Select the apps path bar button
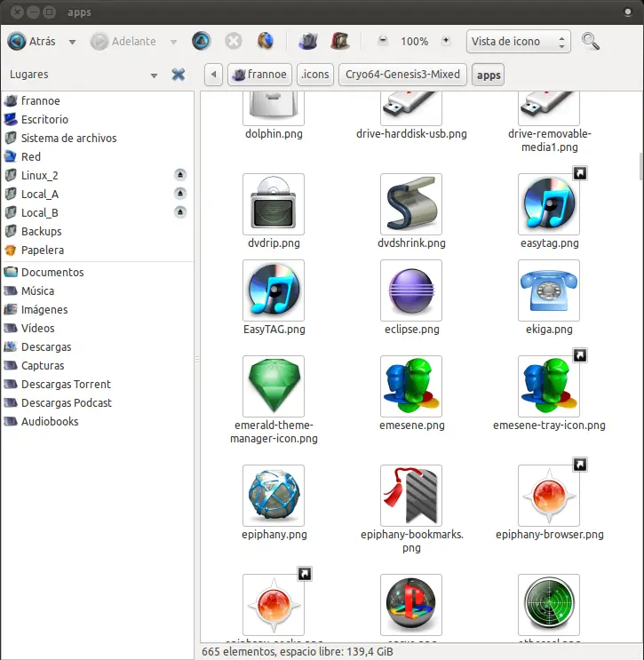644x660 pixels. click(489, 75)
